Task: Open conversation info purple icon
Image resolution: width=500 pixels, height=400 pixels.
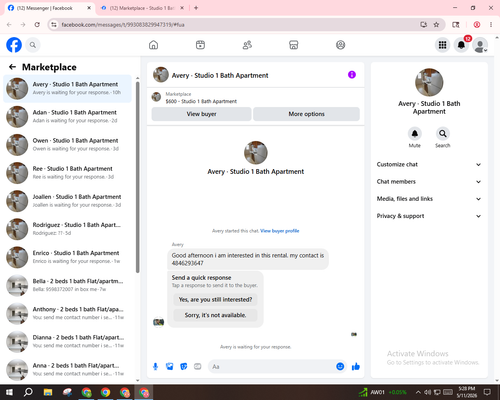Action: coord(352,75)
